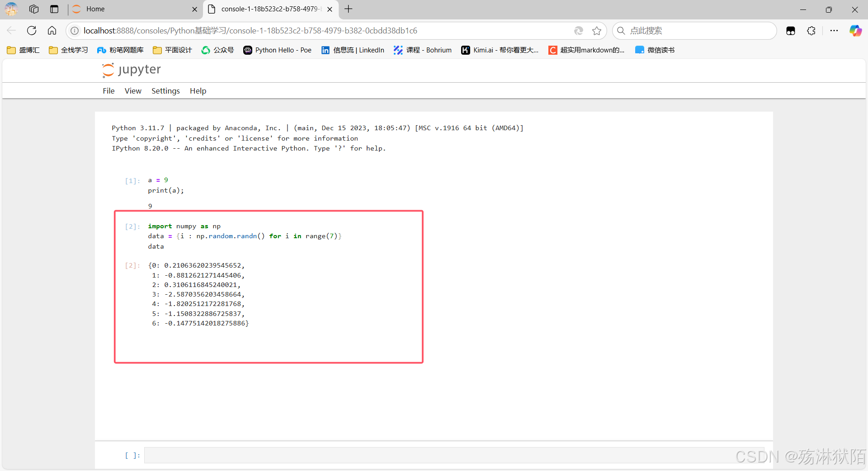Open the Kimi.ai bookmark
Viewport: 868px width, 471px height.
500,50
